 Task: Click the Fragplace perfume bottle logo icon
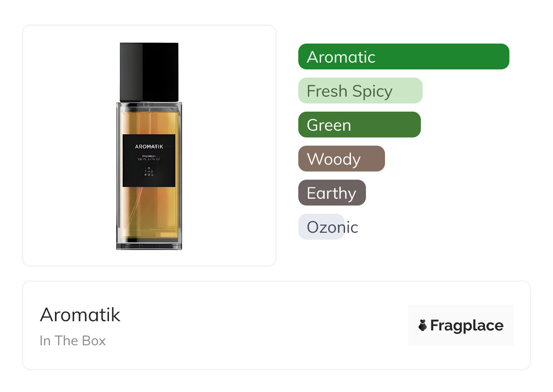point(423,325)
